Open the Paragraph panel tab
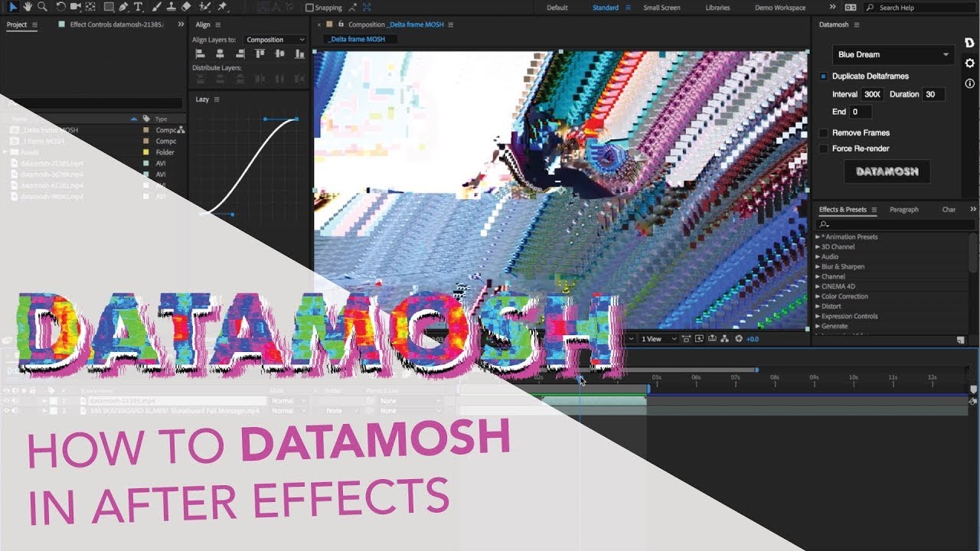 click(904, 210)
